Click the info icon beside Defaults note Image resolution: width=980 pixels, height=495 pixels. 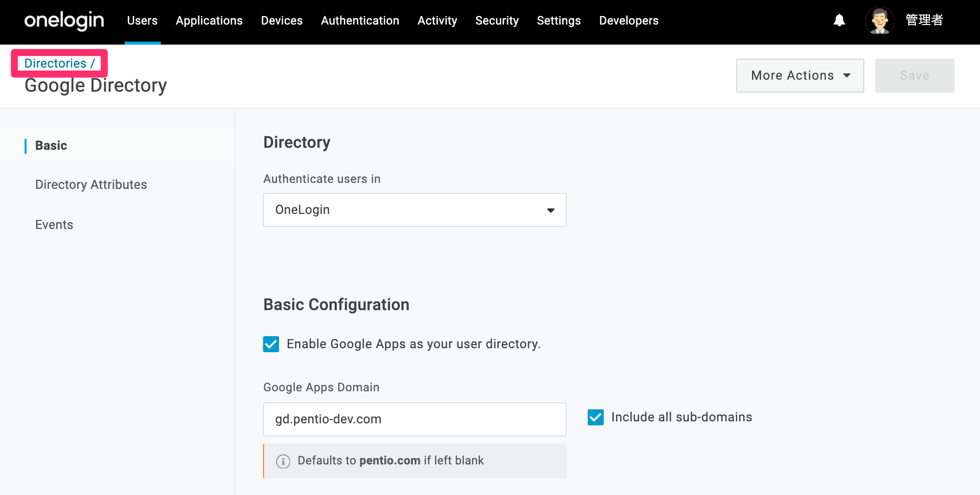(283, 461)
